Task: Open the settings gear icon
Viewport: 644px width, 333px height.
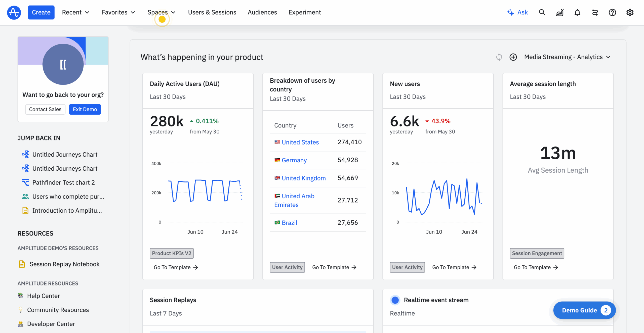Action: [630, 12]
